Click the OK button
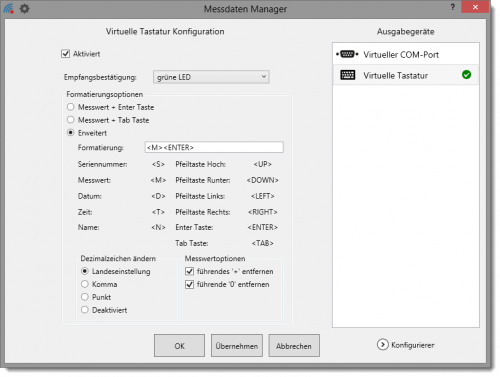This screenshot has width=500, height=377. point(179,346)
